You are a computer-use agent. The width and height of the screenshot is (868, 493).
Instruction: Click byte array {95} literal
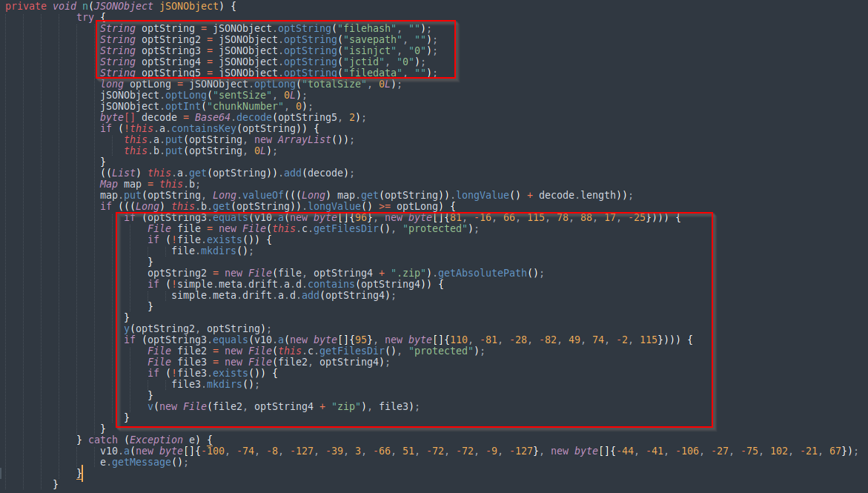[x=333, y=340]
